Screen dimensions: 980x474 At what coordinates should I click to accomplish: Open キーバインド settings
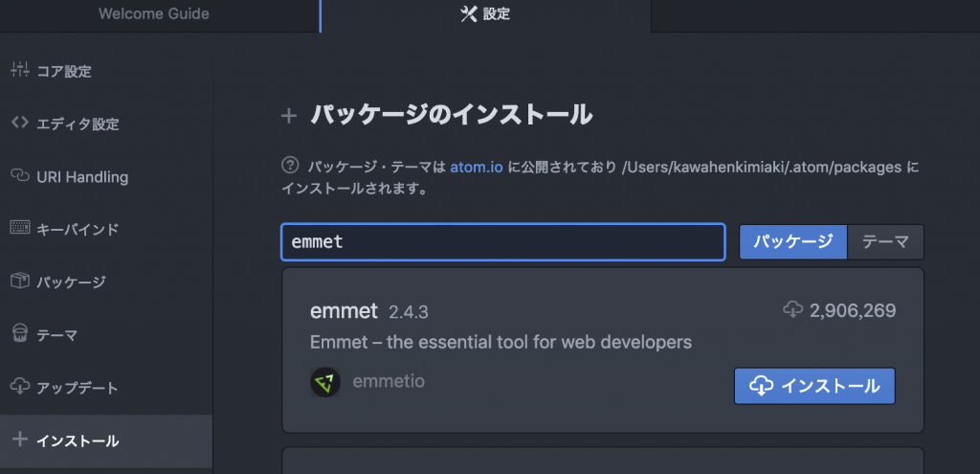coord(106,230)
